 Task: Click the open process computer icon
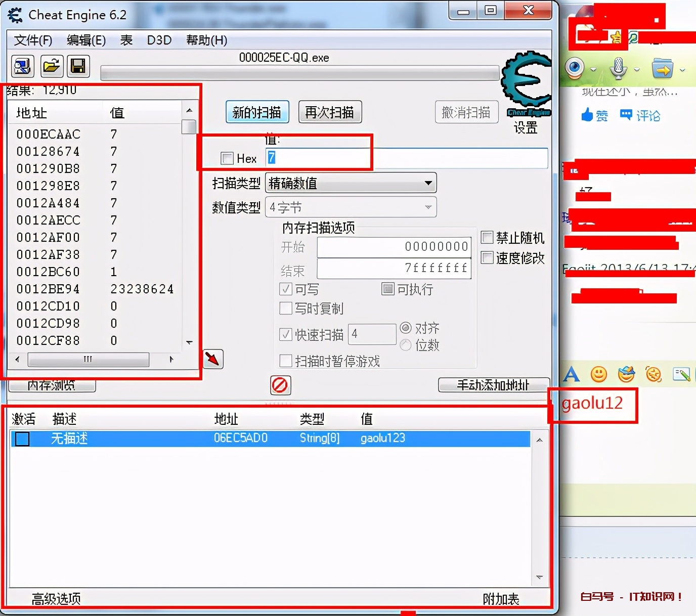(x=23, y=66)
